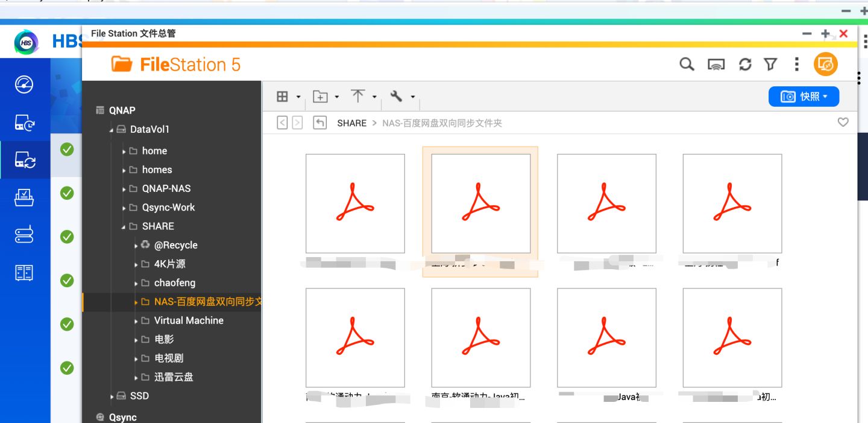Screen dimensions: 868x423
Task: Open the smart file filter
Action: click(x=770, y=65)
